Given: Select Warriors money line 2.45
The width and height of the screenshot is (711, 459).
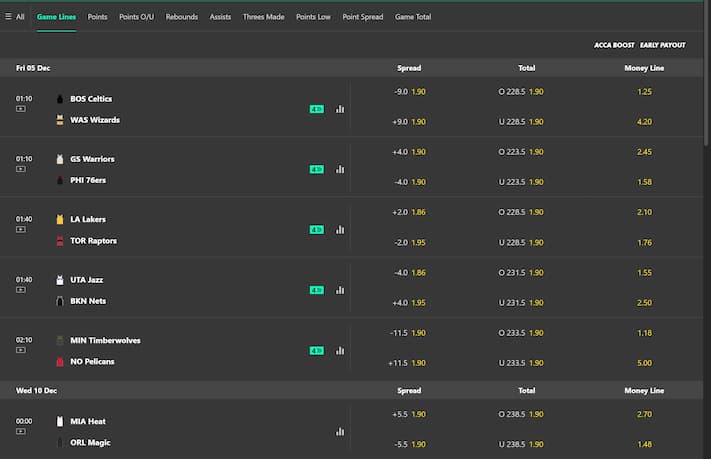Looking at the screenshot, I should pos(644,152).
